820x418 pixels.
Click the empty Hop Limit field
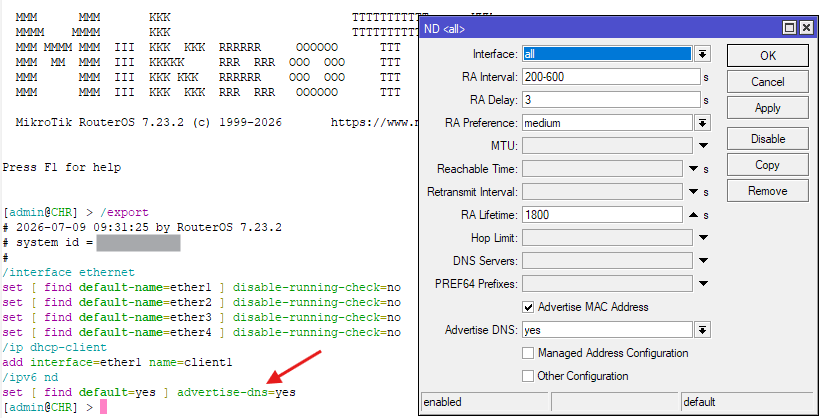point(607,238)
